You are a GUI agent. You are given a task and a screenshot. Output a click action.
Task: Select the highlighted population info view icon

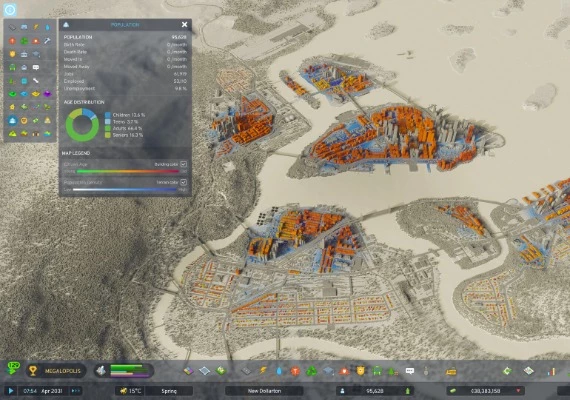(x=12, y=120)
